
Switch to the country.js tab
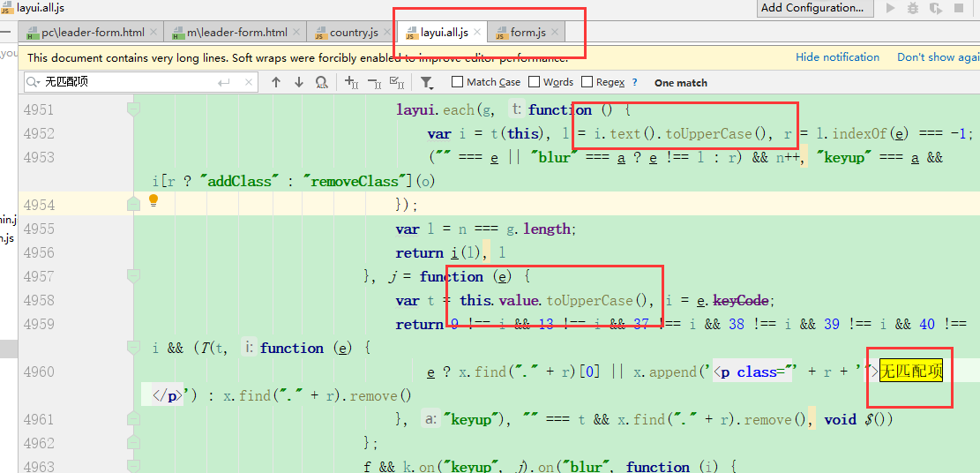[x=353, y=32]
